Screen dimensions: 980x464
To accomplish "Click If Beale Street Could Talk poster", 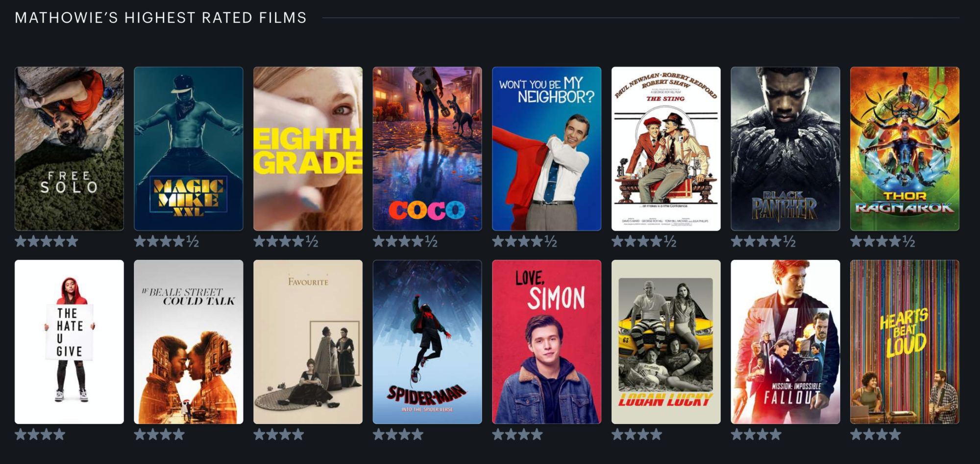I will click(189, 342).
